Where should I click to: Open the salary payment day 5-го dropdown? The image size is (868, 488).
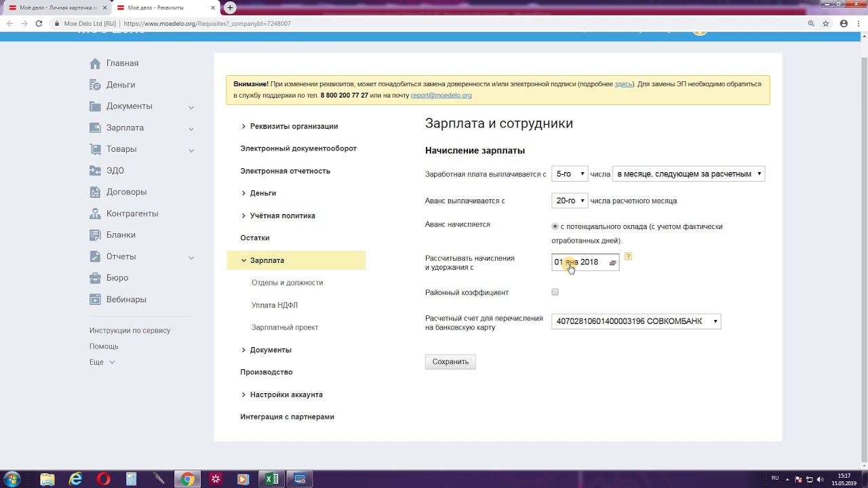tap(570, 174)
